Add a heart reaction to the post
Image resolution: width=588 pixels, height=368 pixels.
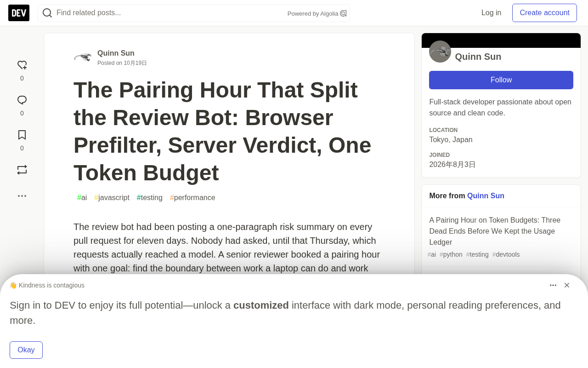(22, 65)
